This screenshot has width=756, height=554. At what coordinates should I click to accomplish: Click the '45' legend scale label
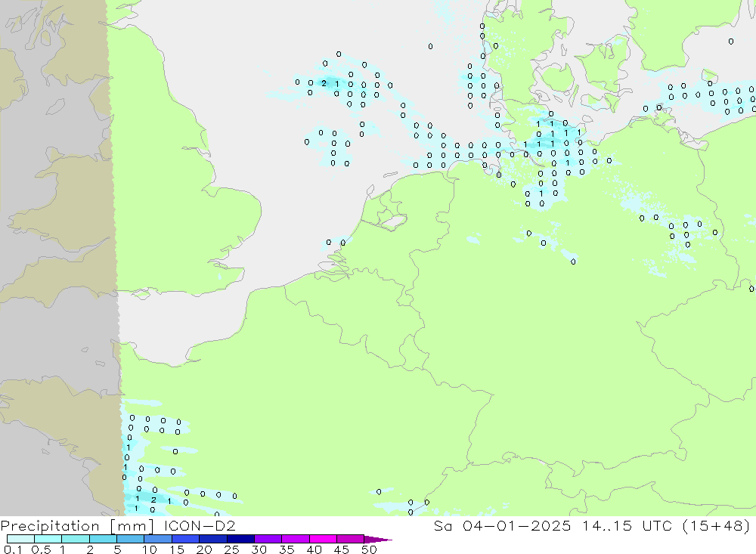tap(342, 549)
